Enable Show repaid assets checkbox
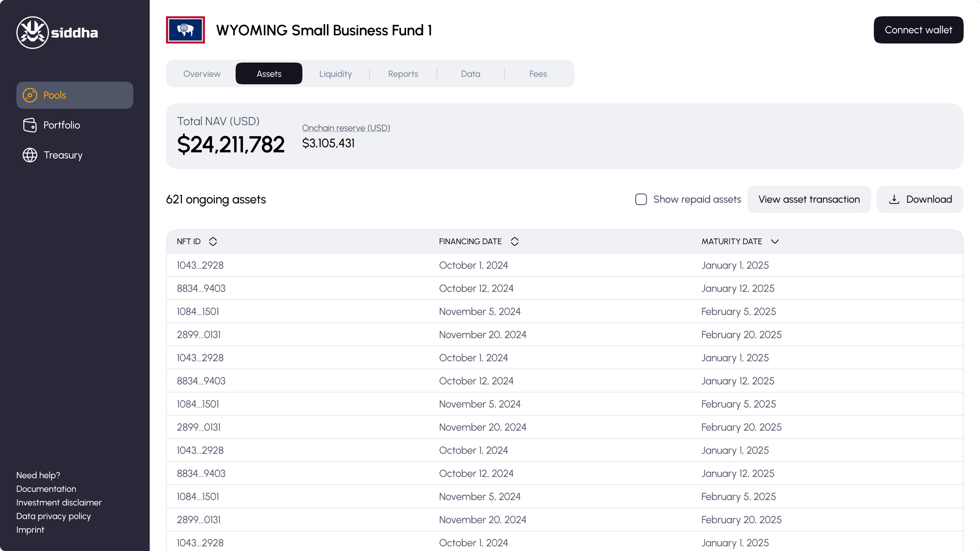 [x=641, y=199]
